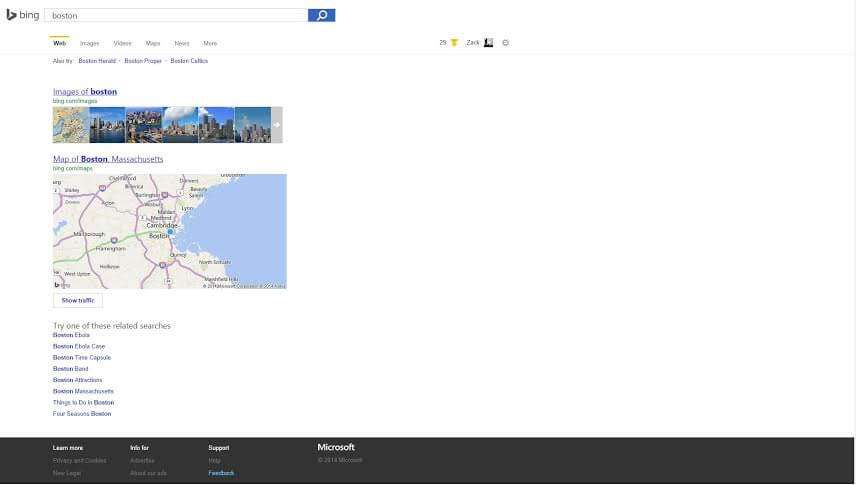Open the sixth hazy skyline thumbnail
Screen dimensions: 856x485
pyautogui.click(x=253, y=125)
